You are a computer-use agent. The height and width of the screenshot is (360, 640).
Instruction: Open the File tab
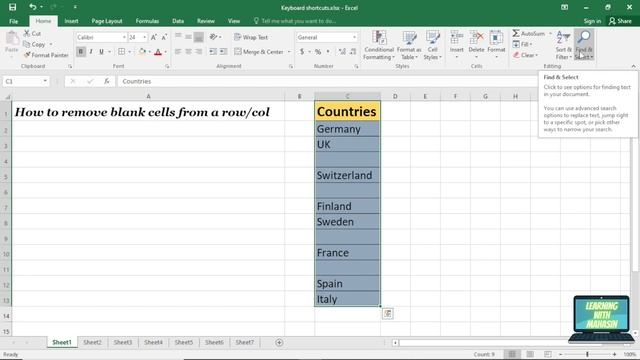pyautogui.click(x=13, y=21)
